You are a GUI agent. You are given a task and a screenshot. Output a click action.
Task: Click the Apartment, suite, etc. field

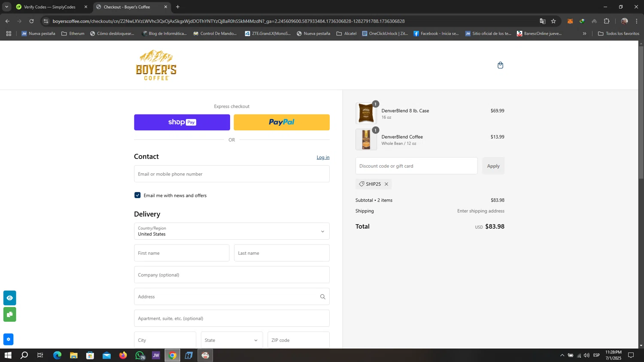coord(232,318)
